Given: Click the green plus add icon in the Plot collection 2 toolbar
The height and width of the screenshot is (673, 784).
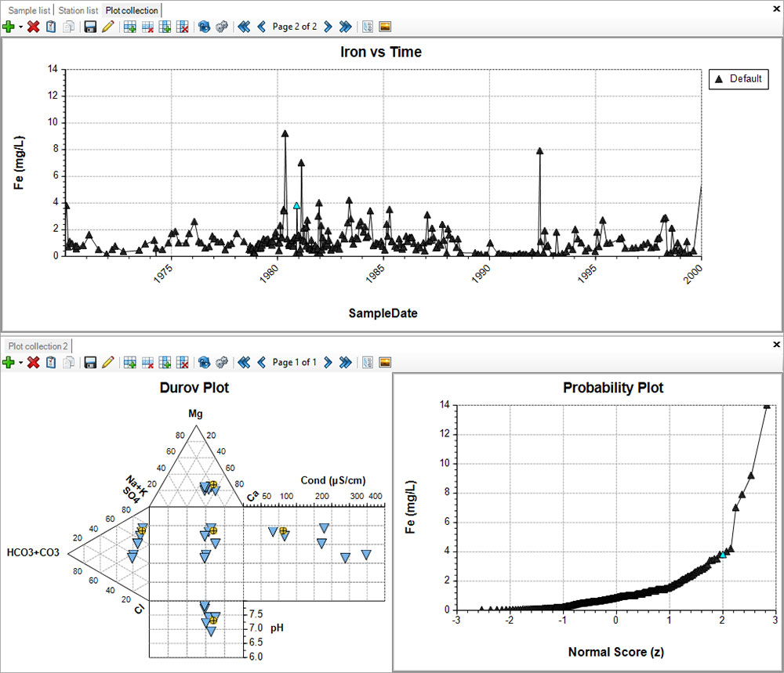Looking at the screenshot, I should point(9,363).
